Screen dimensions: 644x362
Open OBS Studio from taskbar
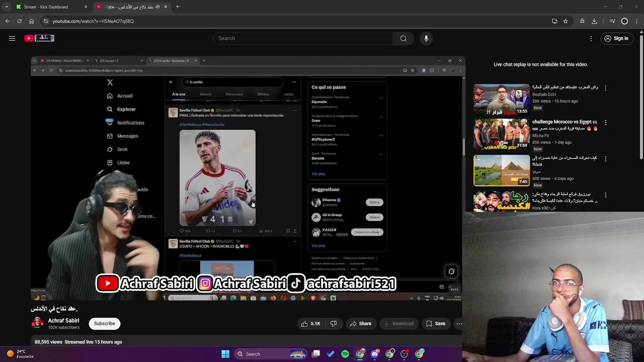point(405,354)
